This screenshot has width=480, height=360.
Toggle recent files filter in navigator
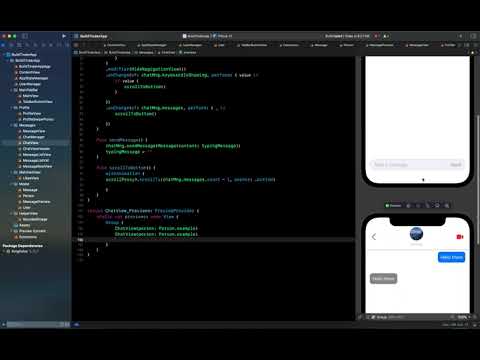tap(62, 324)
